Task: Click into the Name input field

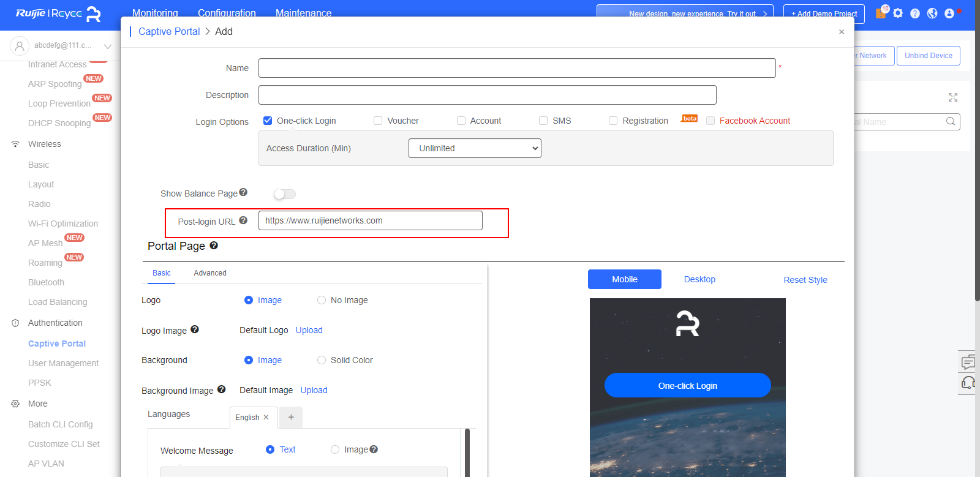Action: coord(517,68)
